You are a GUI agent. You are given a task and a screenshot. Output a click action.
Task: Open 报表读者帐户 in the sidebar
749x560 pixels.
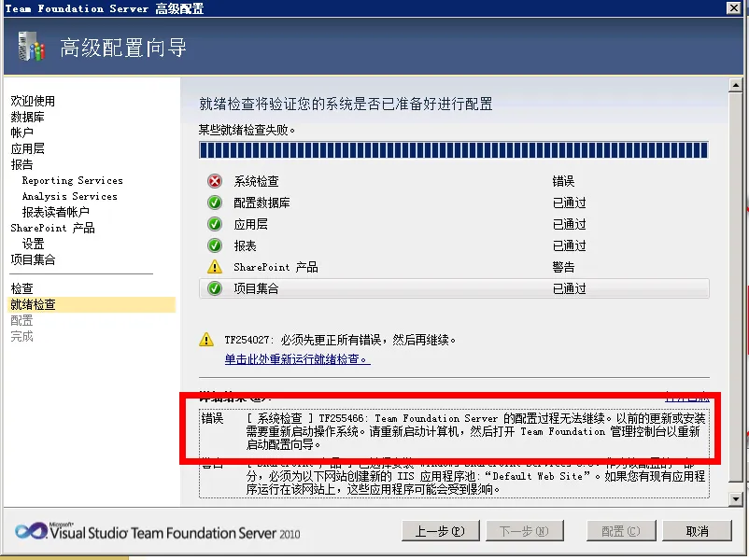coord(55,212)
